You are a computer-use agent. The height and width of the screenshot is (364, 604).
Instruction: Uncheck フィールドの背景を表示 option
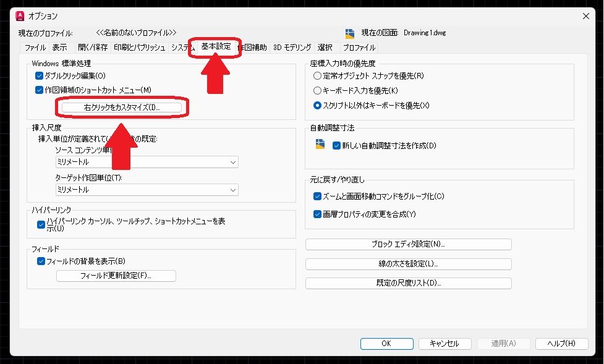(41, 261)
